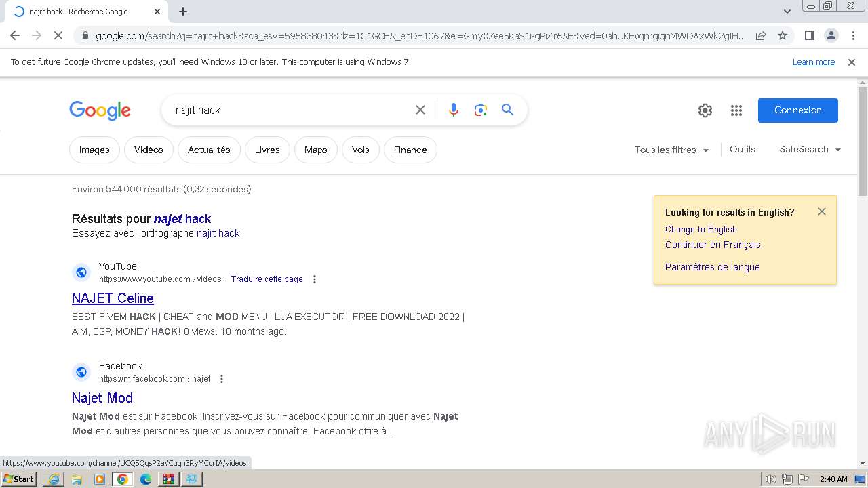
Task: Open Windows Start menu
Action: click(x=19, y=479)
